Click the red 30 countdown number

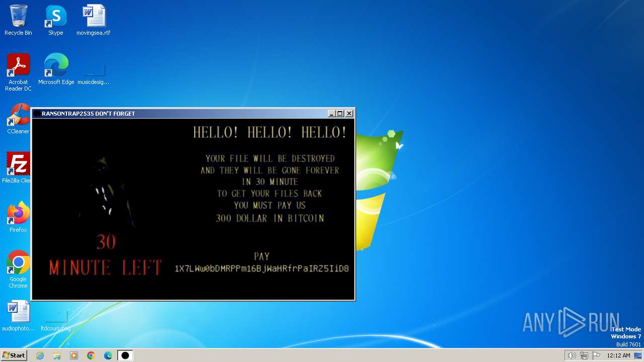[x=106, y=242]
